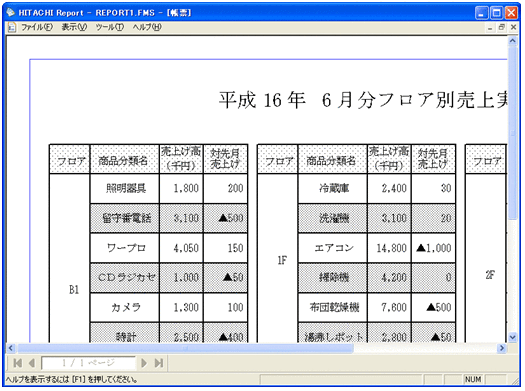The width and height of the screenshot is (525, 391).
Task: Click the 7,600 sales value
Action: (x=394, y=308)
